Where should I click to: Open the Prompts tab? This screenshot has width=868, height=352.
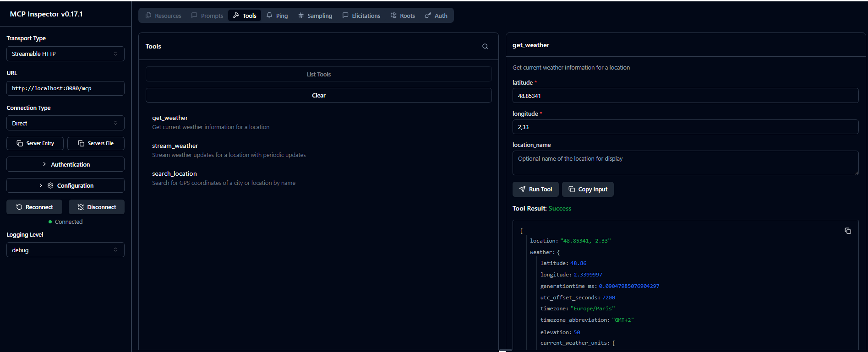pyautogui.click(x=207, y=16)
